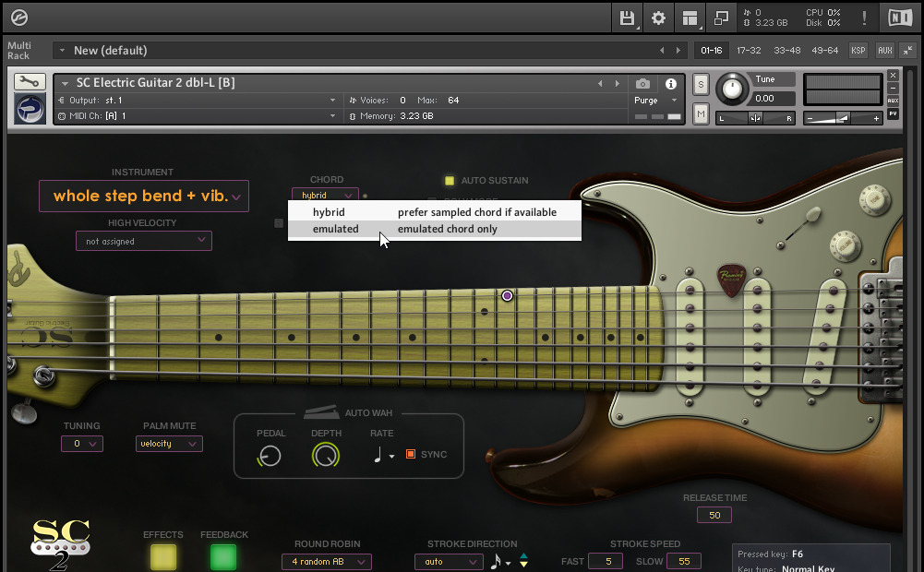This screenshot has width=924, height=572.
Task: Expand the instrument name dropdown arrow
Action: (x=65, y=84)
